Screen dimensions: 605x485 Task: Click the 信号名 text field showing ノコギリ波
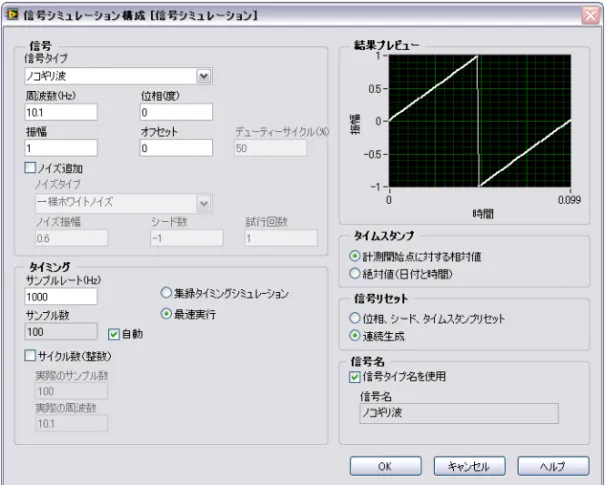pos(459,413)
